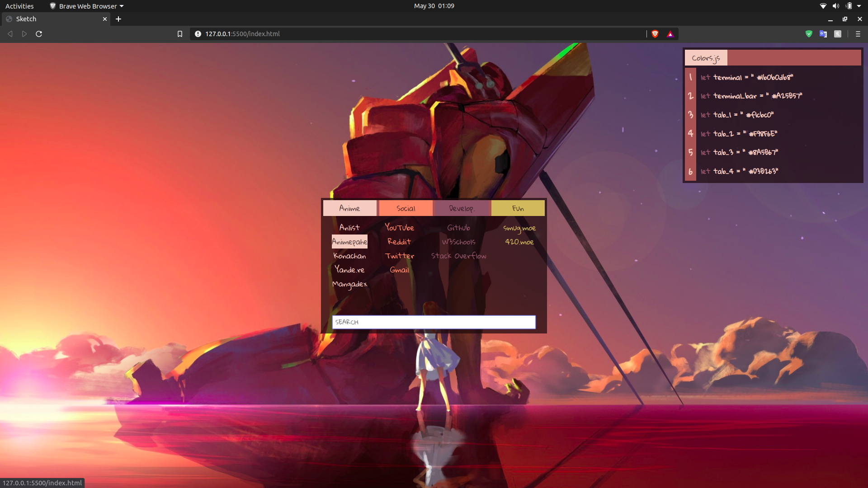Open the Animepahe link
Image resolution: width=868 pixels, height=488 pixels.
[349, 241]
